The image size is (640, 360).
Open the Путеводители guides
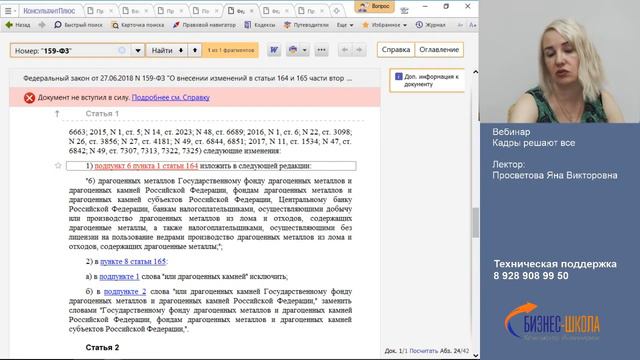click(x=306, y=25)
